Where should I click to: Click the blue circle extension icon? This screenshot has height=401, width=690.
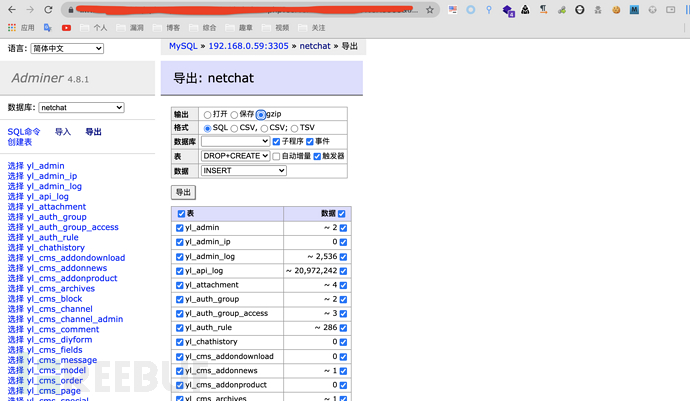coord(470,10)
